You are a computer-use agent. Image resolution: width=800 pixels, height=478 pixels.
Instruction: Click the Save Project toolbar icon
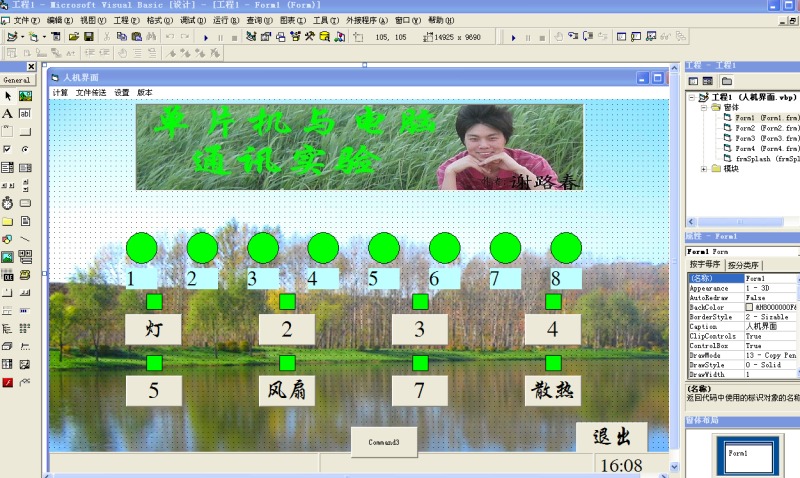89,37
